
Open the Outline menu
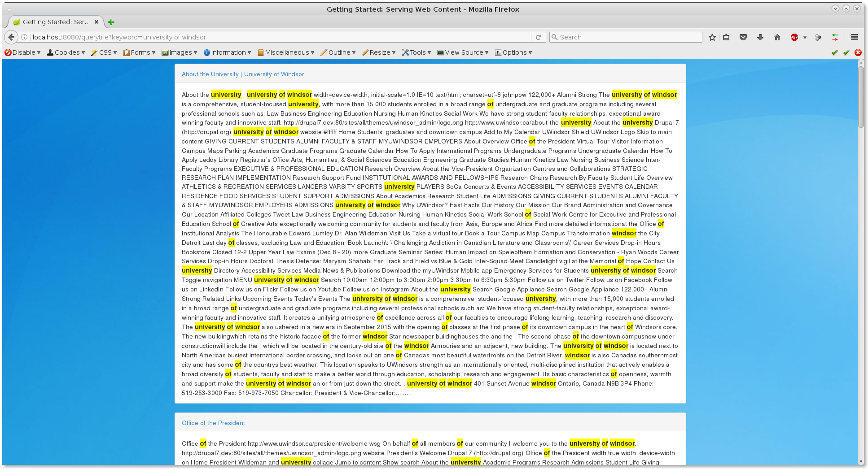[338, 52]
